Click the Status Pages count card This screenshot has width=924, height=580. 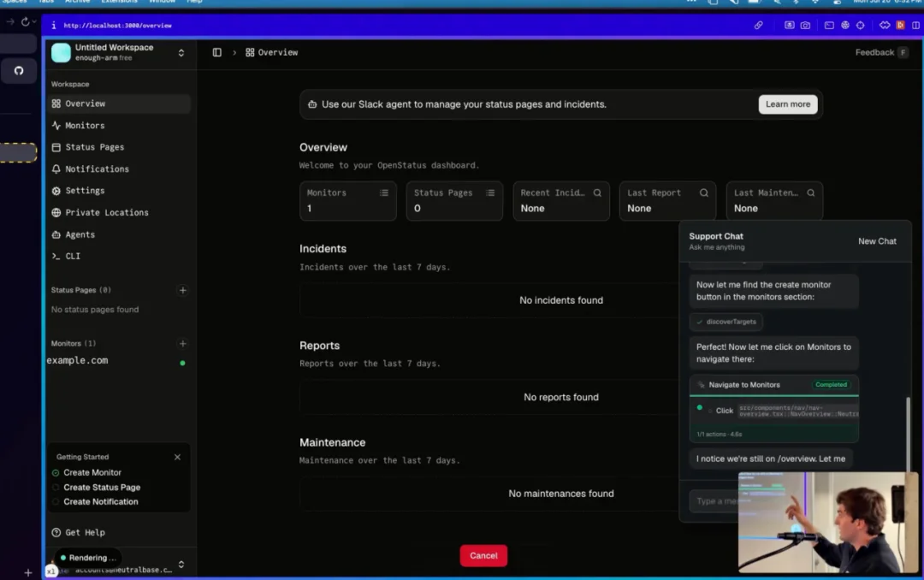[x=454, y=201]
